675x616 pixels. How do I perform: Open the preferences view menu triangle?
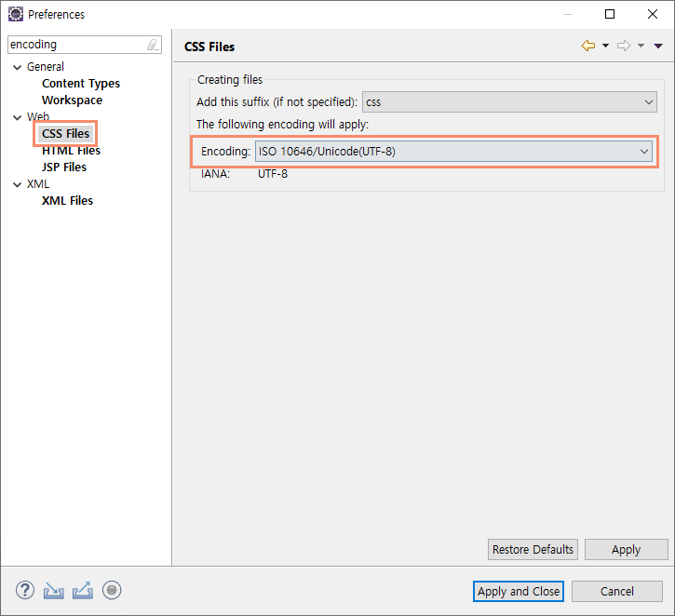click(658, 46)
